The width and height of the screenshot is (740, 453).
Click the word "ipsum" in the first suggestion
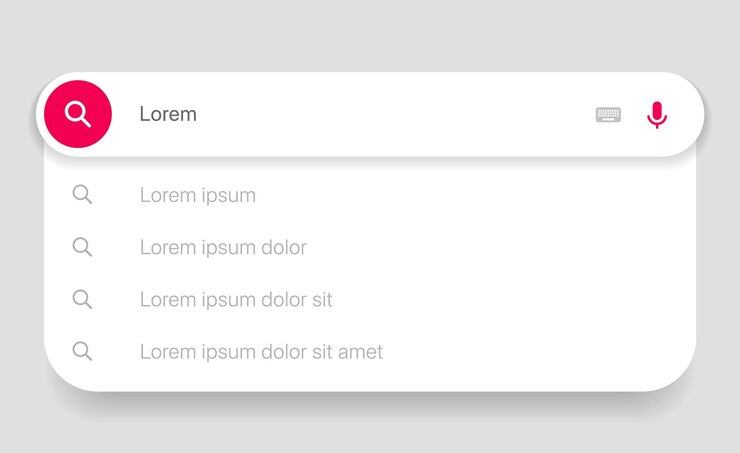pos(229,196)
